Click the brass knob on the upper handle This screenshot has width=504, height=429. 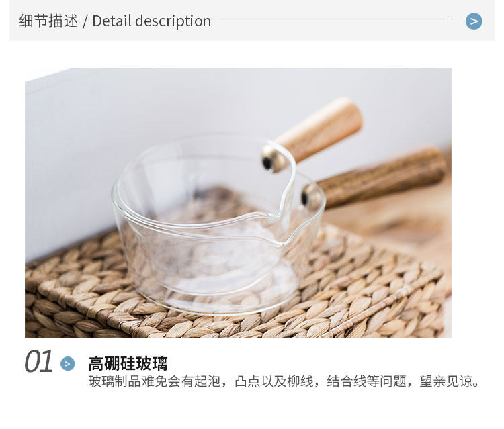click(274, 158)
